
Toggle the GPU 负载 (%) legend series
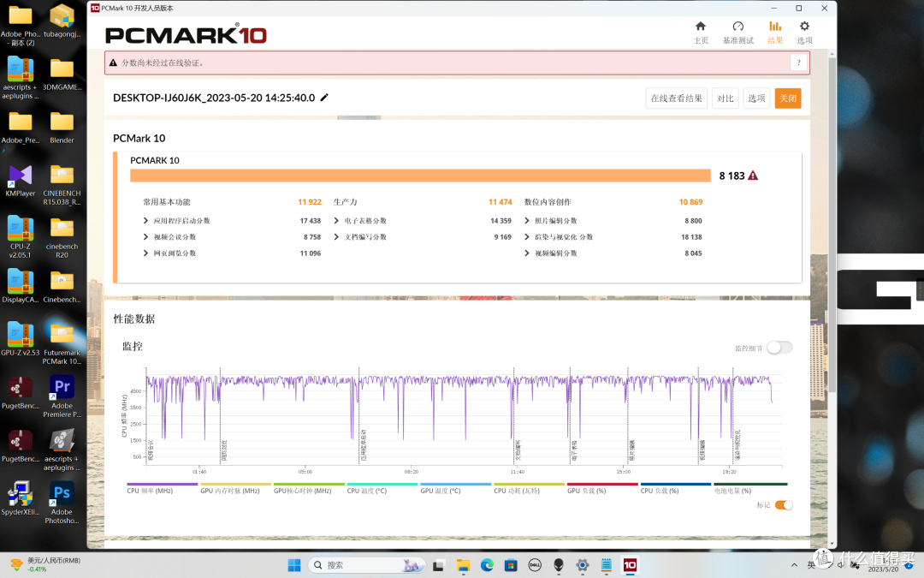(x=602, y=489)
